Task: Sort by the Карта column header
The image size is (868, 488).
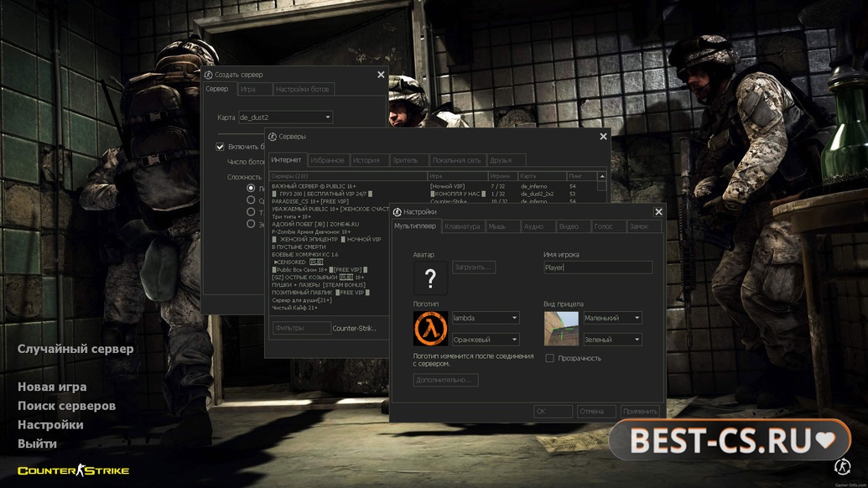Action: pos(542,176)
